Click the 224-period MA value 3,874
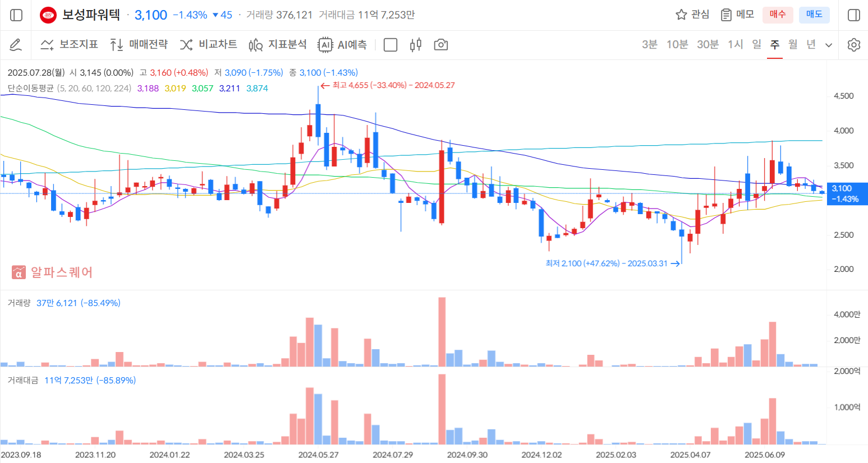Viewport: 868px width, 463px height. (x=257, y=89)
